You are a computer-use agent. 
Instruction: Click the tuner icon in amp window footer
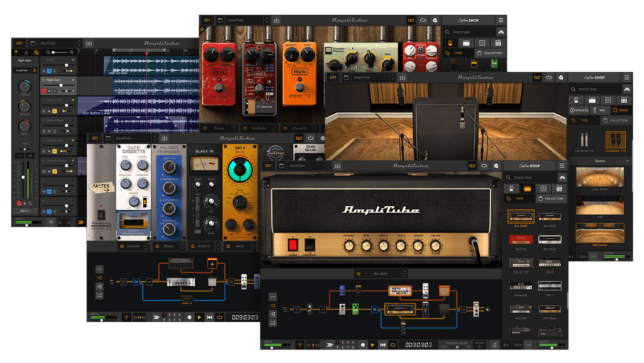(x=299, y=345)
